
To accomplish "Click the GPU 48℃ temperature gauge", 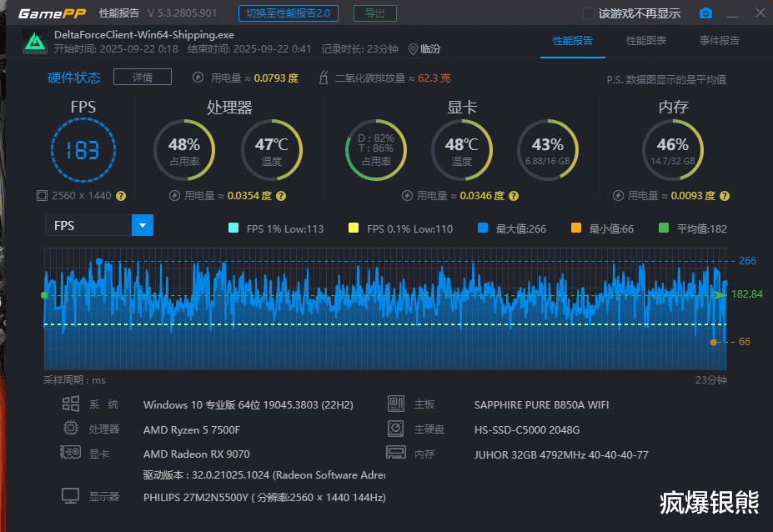I will [462, 150].
